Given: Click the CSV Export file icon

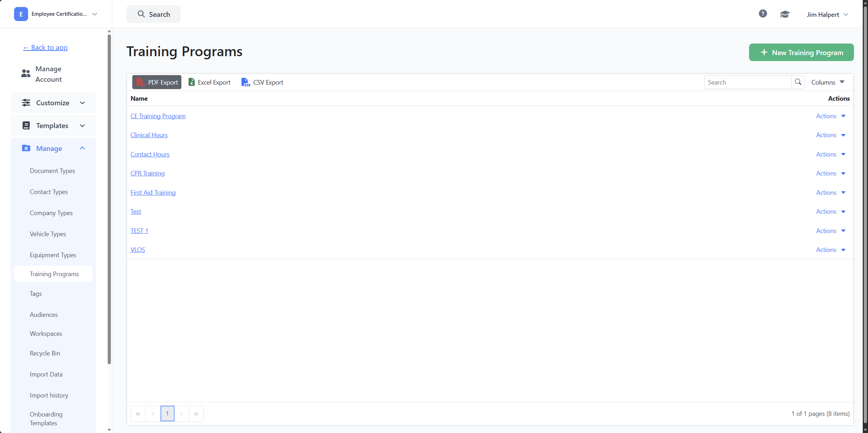Looking at the screenshot, I should [x=245, y=82].
